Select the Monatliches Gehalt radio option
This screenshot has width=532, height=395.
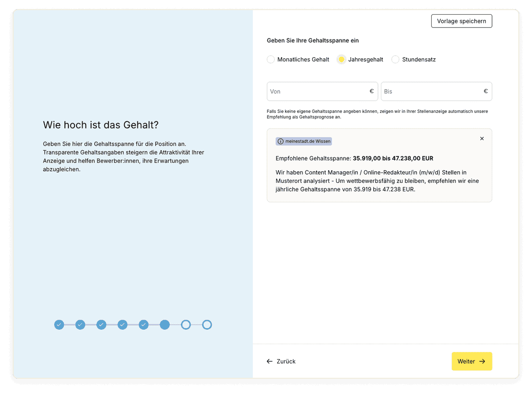(271, 59)
